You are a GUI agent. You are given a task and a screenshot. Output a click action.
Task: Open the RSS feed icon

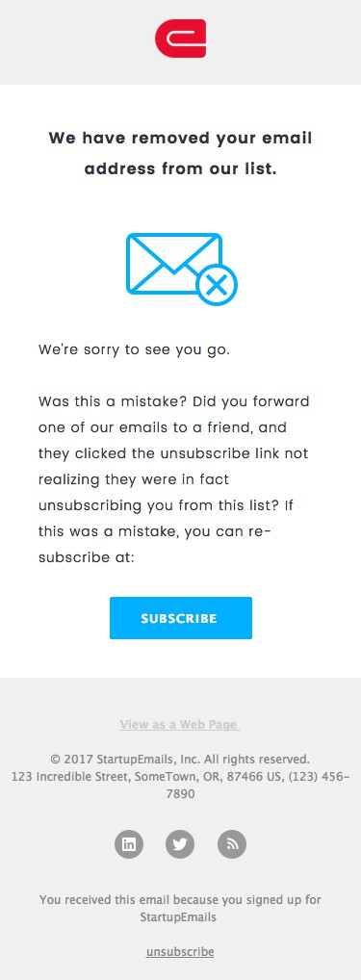coord(232,844)
